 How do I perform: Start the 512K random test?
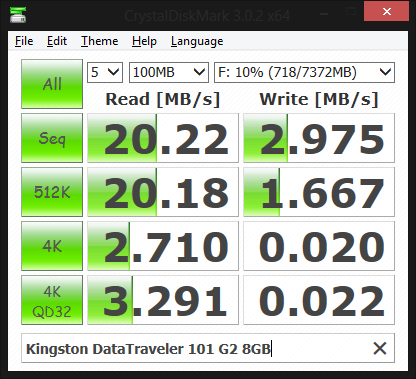(x=52, y=192)
